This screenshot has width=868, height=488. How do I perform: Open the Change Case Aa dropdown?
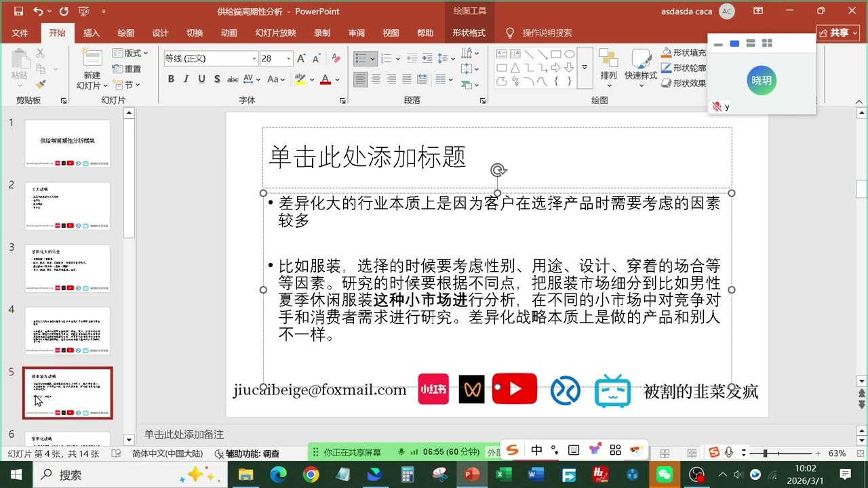(276, 79)
